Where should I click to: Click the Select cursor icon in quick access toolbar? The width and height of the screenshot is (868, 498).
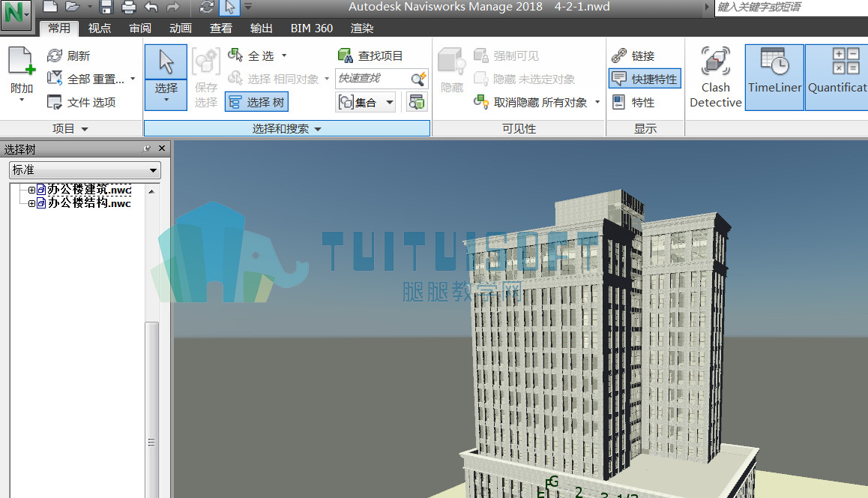[229, 7]
